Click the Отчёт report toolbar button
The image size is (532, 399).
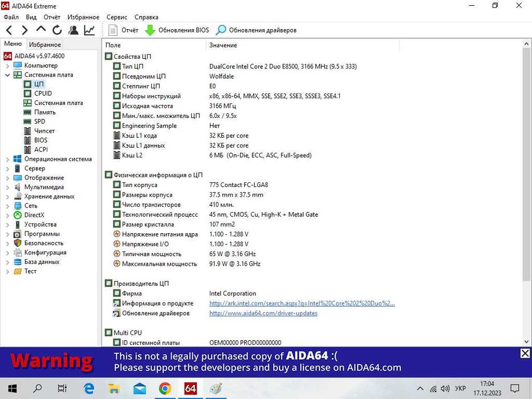[x=123, y=30]
